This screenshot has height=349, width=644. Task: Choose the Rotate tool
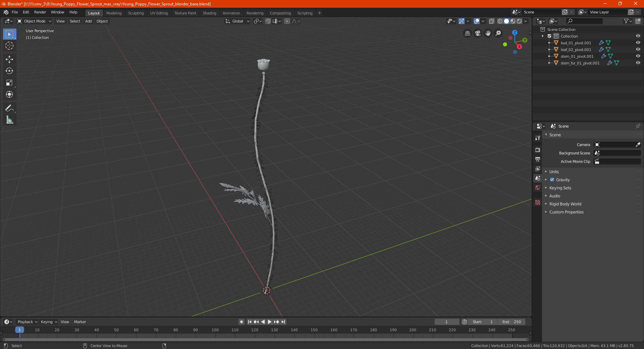9,71
